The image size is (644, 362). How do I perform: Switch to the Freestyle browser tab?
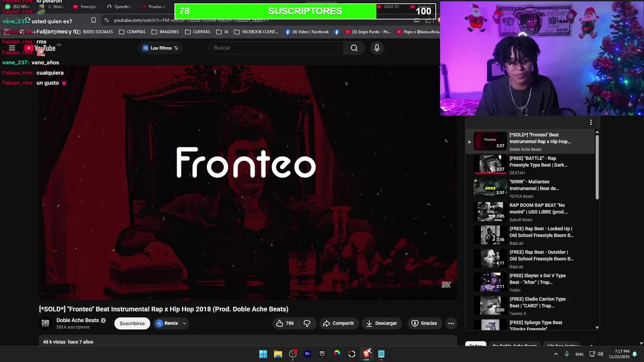tap(85, 7)
